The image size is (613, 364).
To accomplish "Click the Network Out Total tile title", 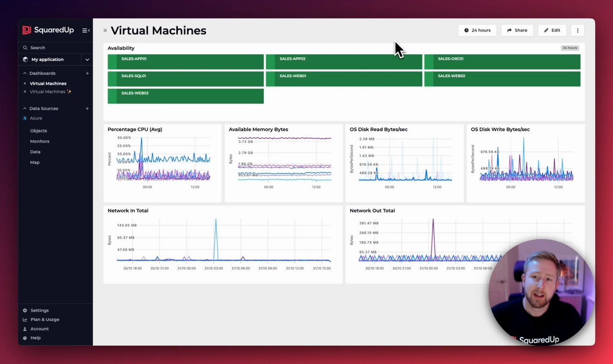I will point(372,211).
